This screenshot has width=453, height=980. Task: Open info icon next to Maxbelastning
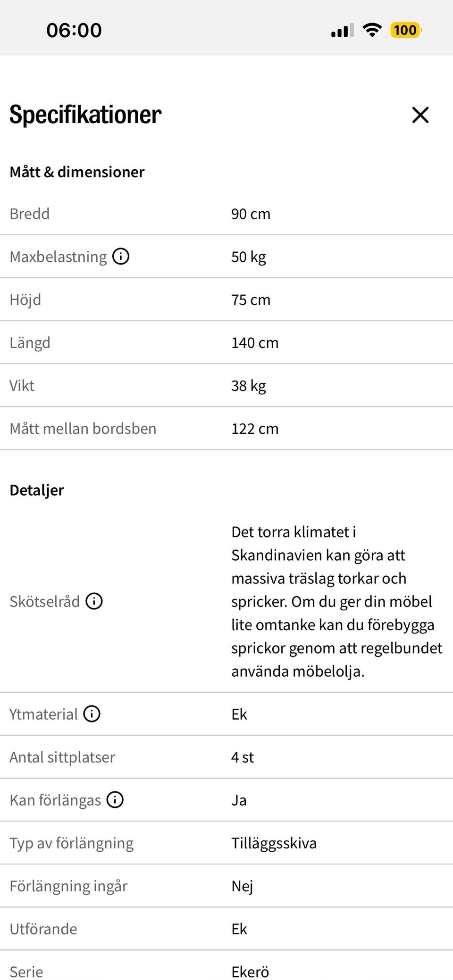[x=121, y=257]
